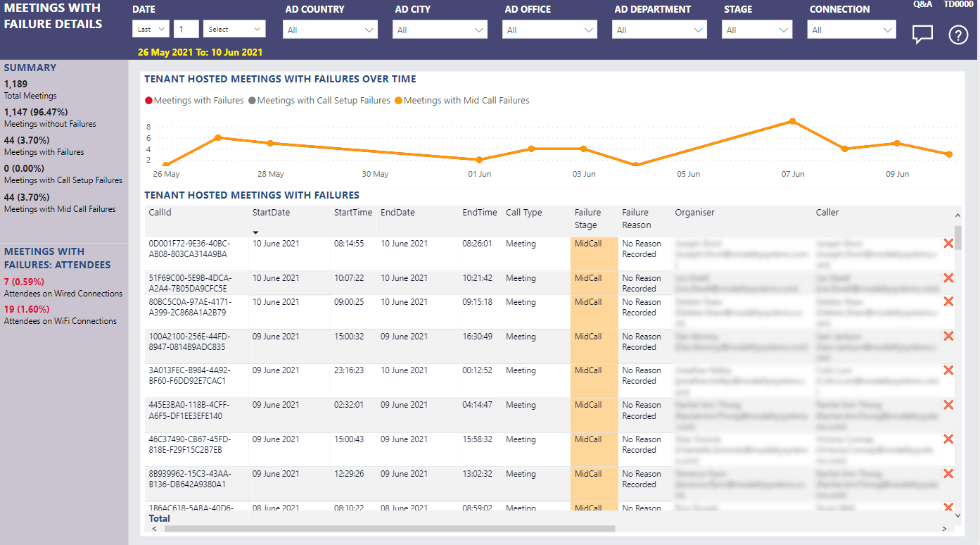Sort table by CallId column header
Viewport: 980px width, 545px height.
[x=161, y=212]
